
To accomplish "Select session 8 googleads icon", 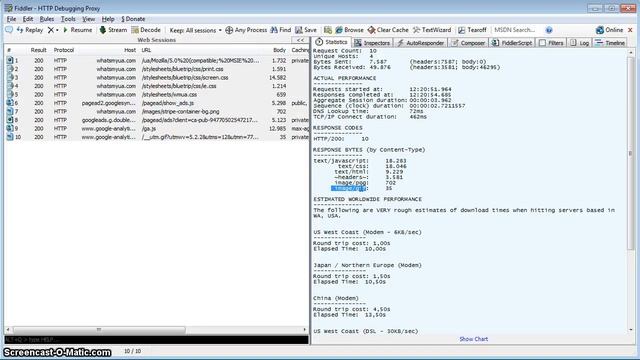I will click(x=10, y=120).
